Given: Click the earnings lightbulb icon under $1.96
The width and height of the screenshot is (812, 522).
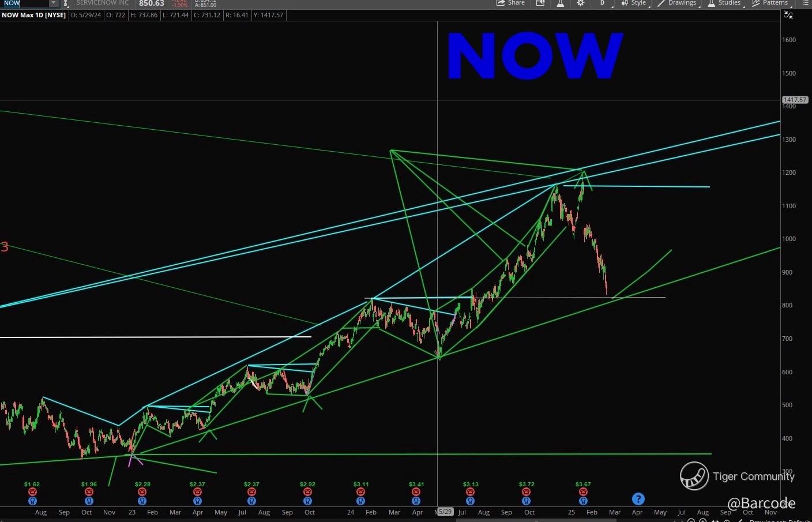Looking at the screenshot, I should pos(89,501).
